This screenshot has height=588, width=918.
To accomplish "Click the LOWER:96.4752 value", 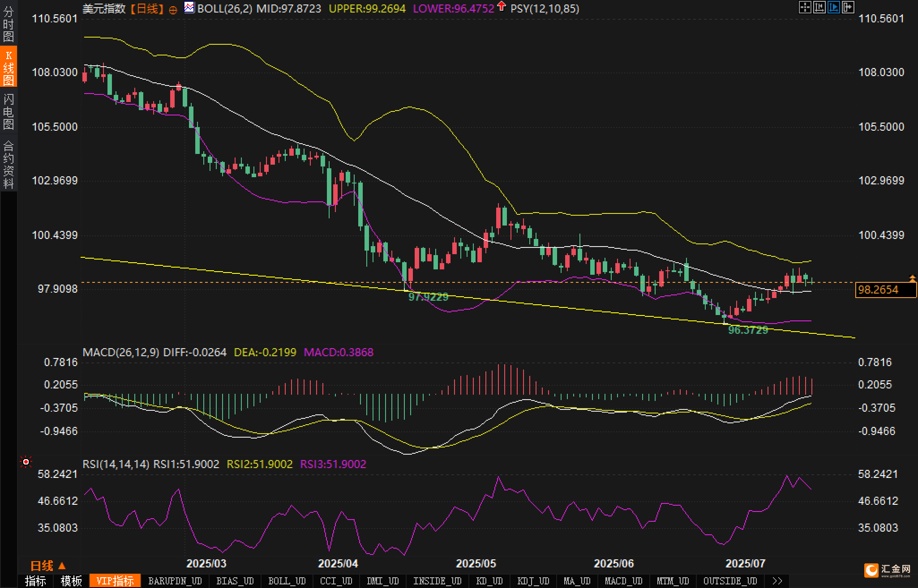I will click(454, 9).
